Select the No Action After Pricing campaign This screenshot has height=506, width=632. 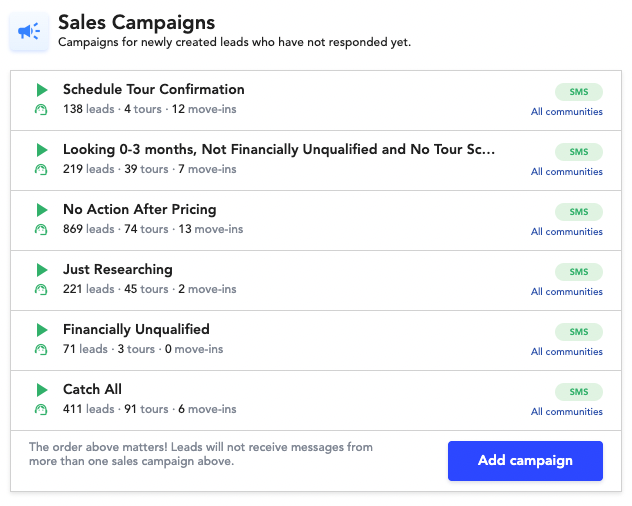point(139,209)
